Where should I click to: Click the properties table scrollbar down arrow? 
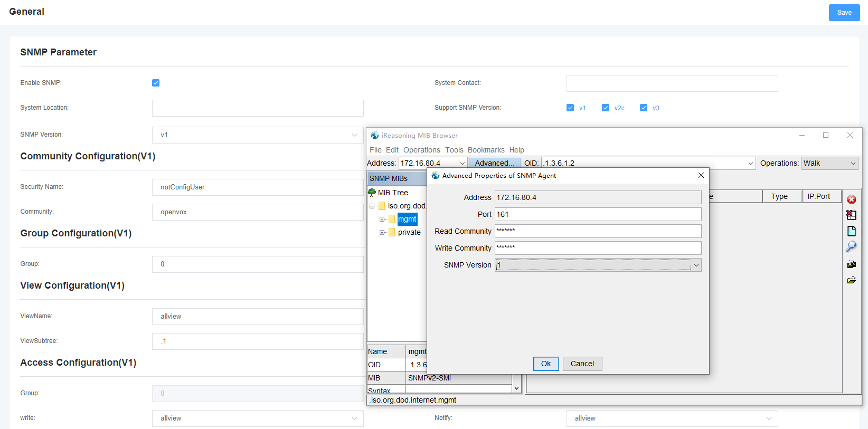pos(516,388)
